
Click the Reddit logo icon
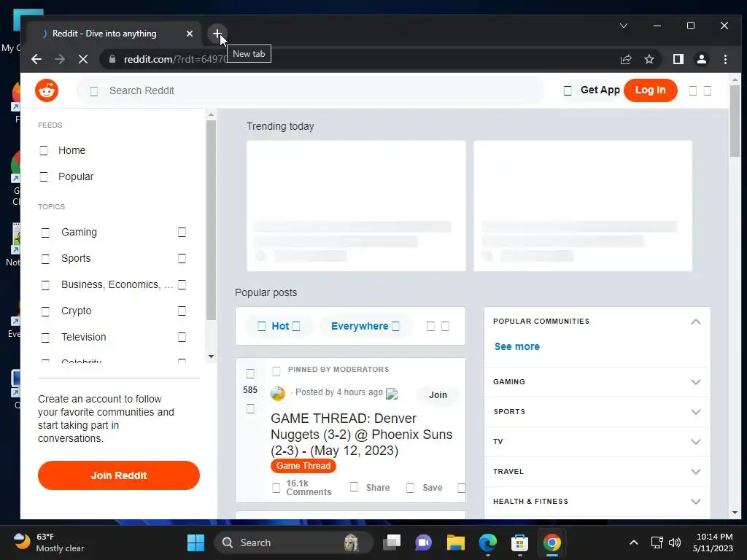[x=47, y=90]
